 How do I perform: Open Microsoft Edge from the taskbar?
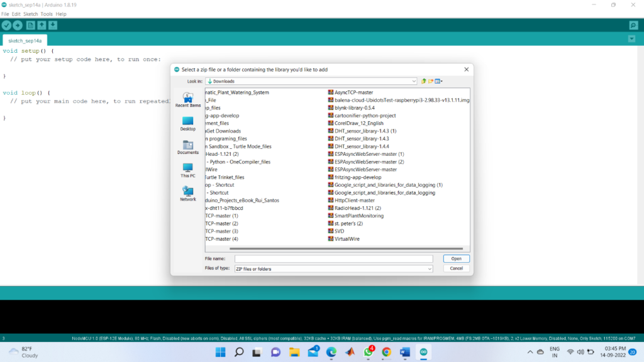[x=331, y=352]
